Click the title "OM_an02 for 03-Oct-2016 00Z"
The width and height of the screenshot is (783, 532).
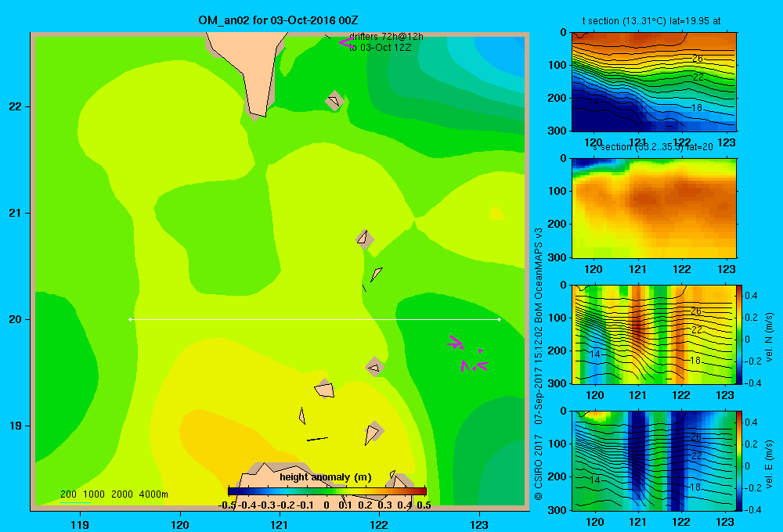point(278,20)
